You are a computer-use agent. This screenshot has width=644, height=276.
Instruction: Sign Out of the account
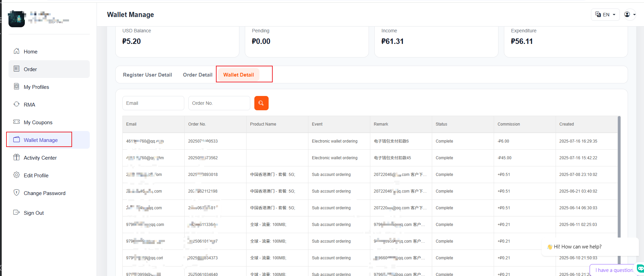[49, 213]
